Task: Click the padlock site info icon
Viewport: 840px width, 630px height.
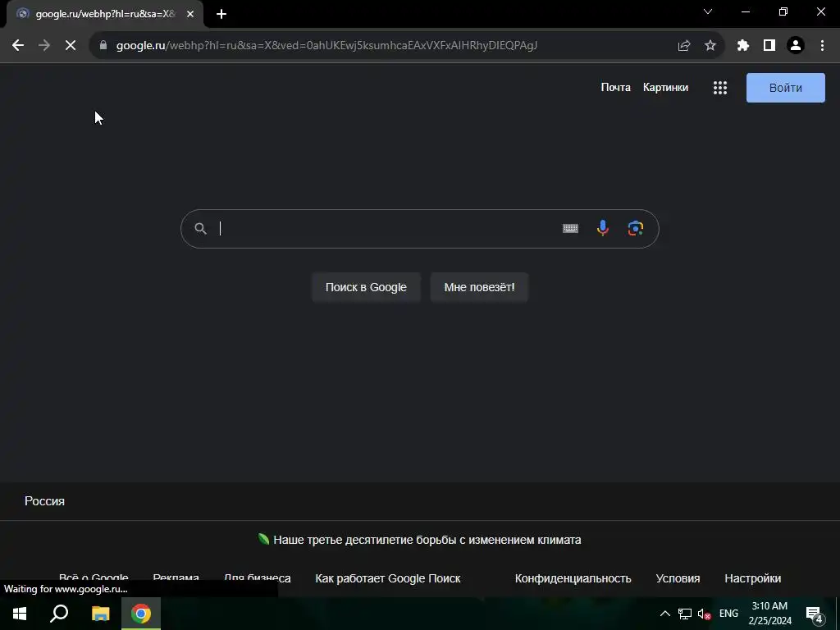Action: point(103,46)
